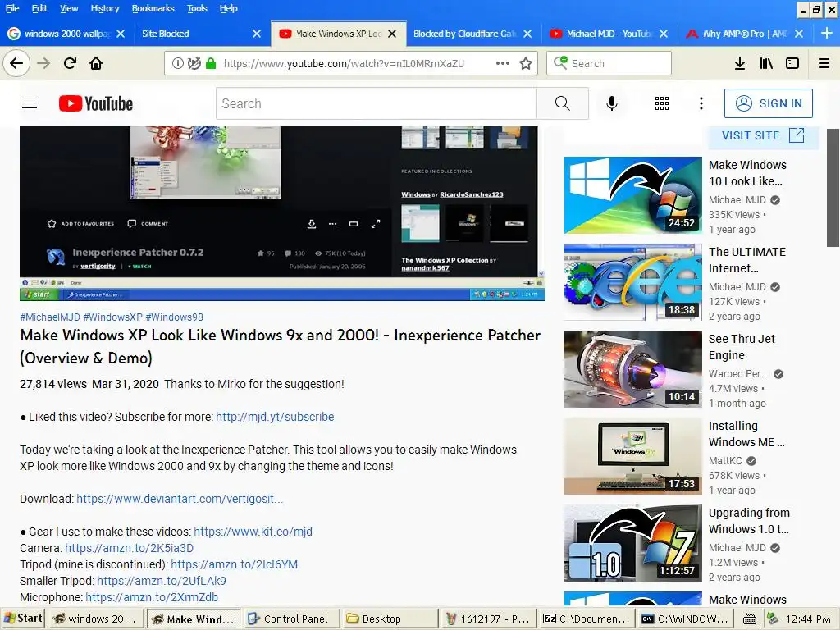Open 'The ULTIMATE Internet' video thumbnail
This screenshot has height=630, width=840.
pos(632,282)
